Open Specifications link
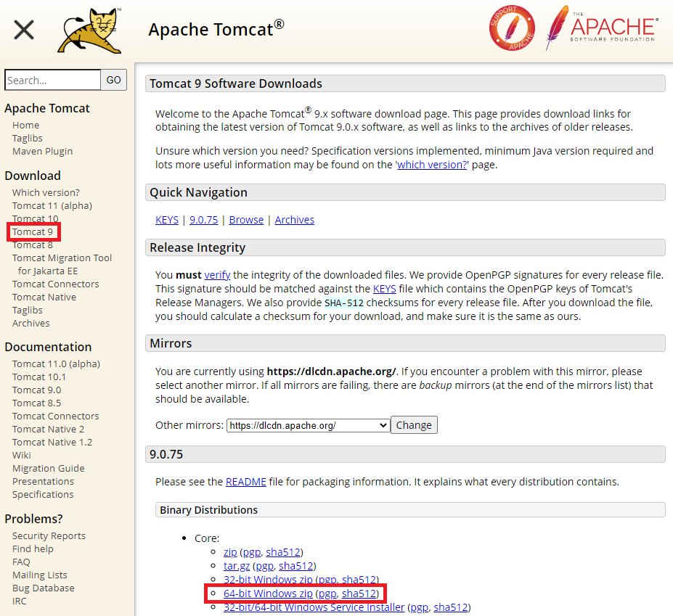Viewport: 673px width, 616px height. coord(43,495)
